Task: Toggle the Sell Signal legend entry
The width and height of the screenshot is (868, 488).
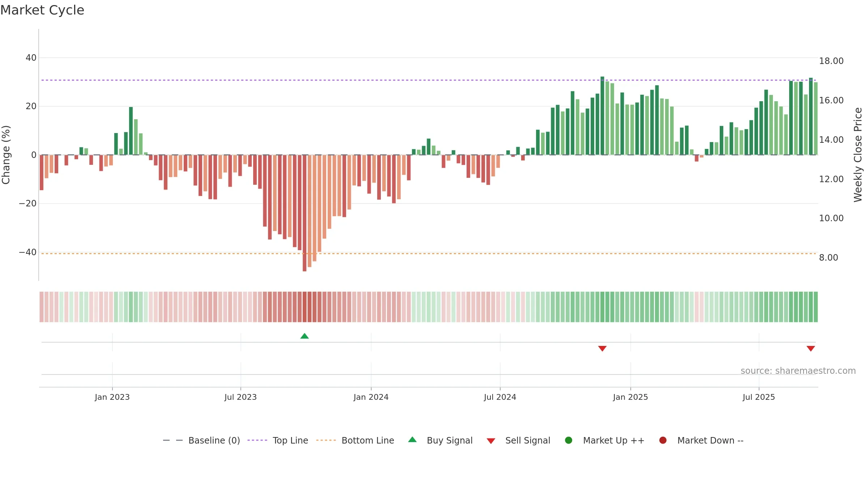Action: 518,440
